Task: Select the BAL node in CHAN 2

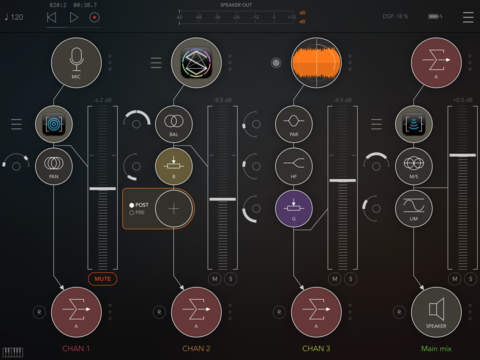Action: coord(174,124)
